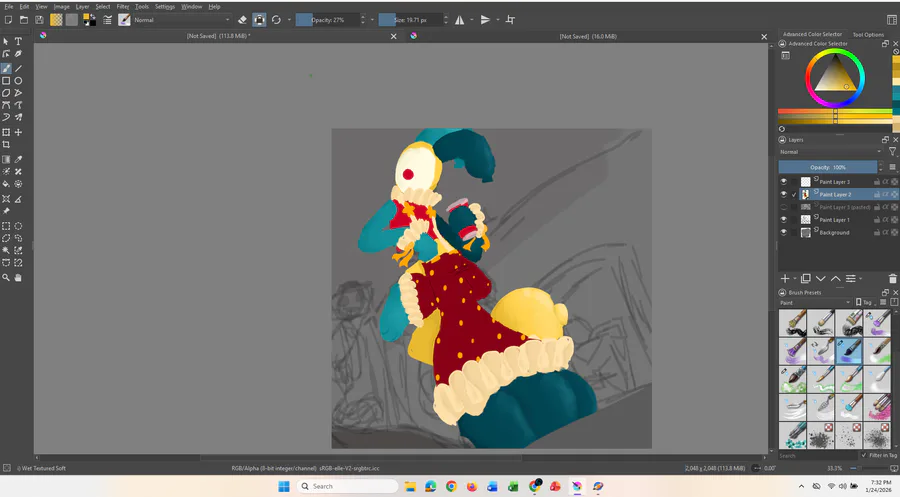
Task: Move the layer down with arrow
Action: pos(821,278)
